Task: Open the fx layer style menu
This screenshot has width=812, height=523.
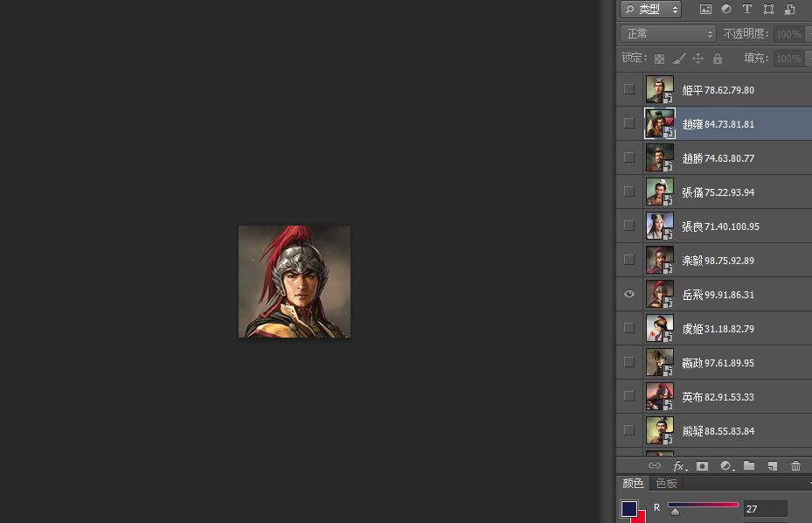Action: (679, 466)
